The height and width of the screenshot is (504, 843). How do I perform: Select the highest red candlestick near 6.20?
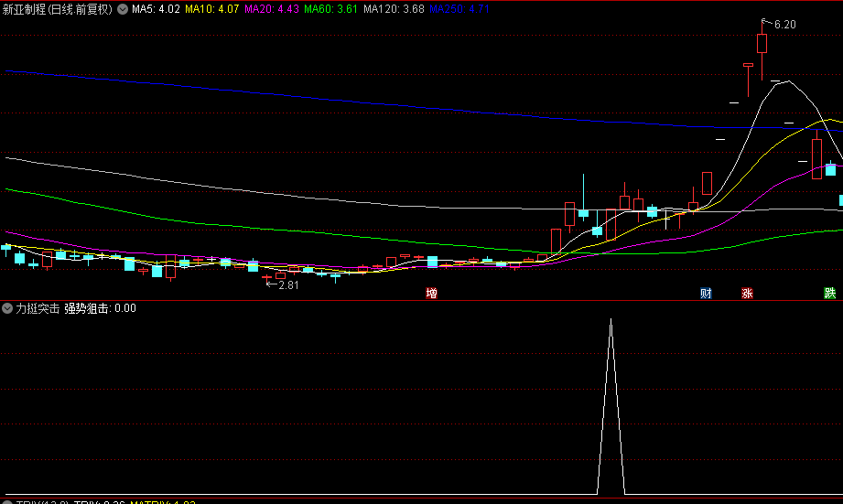tap(762, 44)
